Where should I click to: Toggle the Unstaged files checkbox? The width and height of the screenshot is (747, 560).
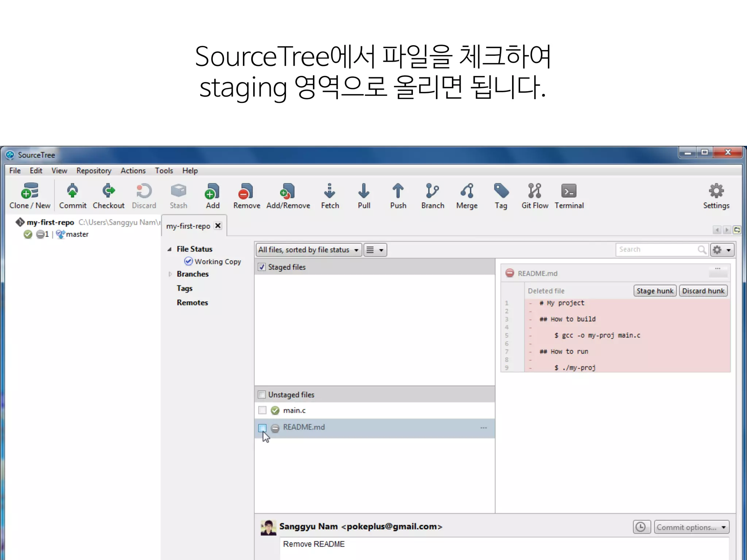point(262,394)
